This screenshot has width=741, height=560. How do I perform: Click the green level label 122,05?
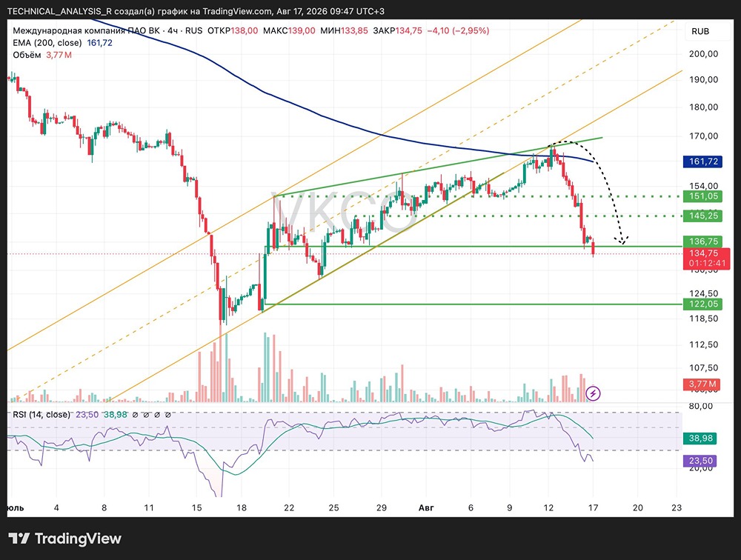(702, 304)
